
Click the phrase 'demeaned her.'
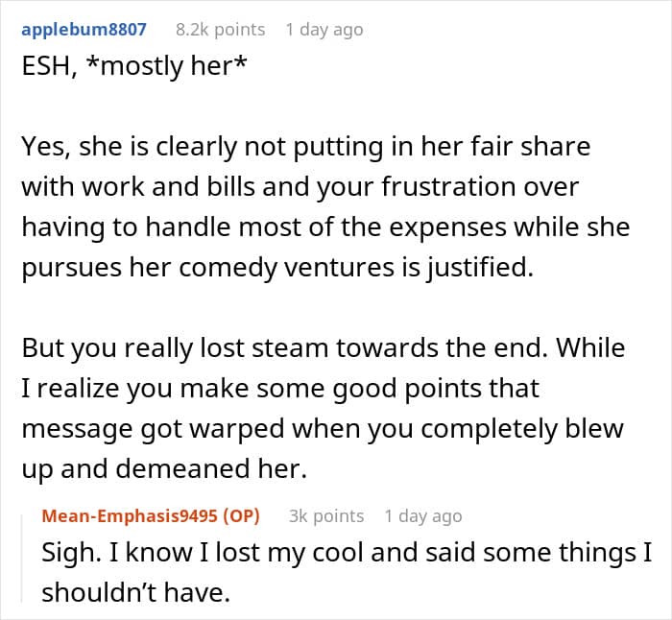[212, 468]
